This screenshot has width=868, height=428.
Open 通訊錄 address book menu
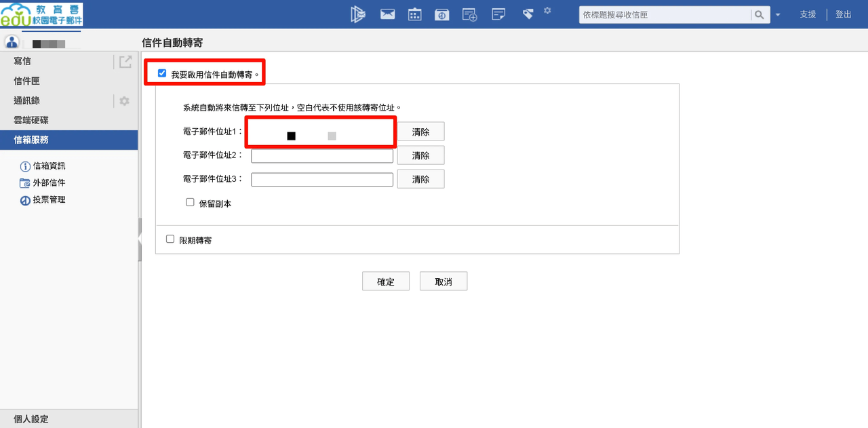point(26,100)
